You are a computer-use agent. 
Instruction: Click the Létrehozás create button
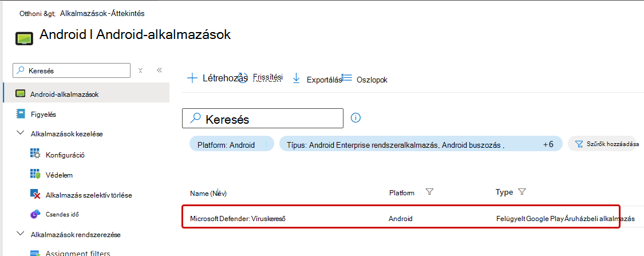(x=218, y=78)
